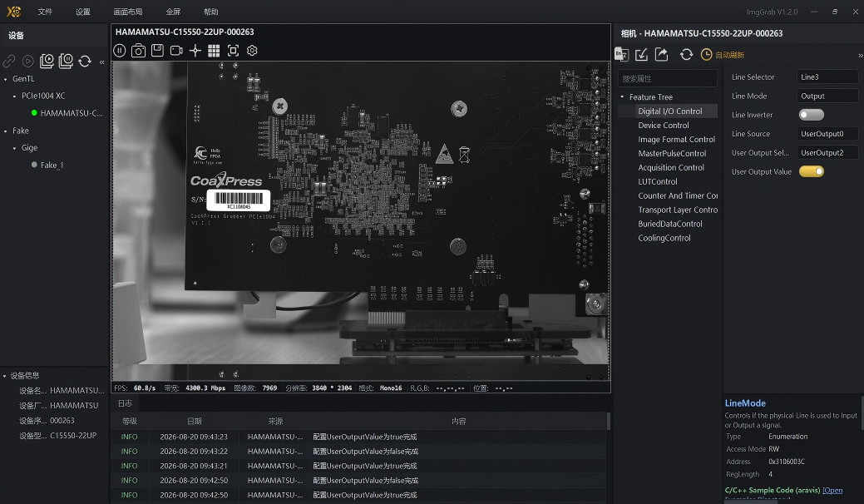Viewport: 864px width, 504px height.
Task: Pause the live acquisition stream
Action: pyautogui.click(x=120, y=51)
